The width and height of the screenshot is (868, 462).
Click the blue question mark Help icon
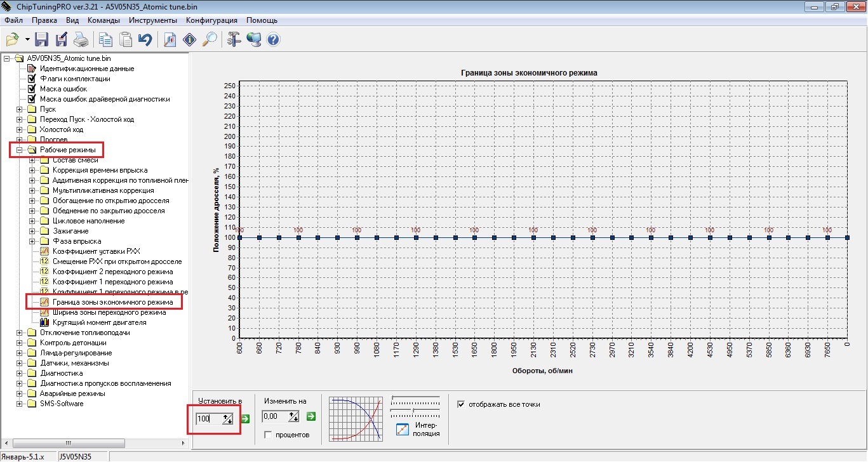(274, 40)
